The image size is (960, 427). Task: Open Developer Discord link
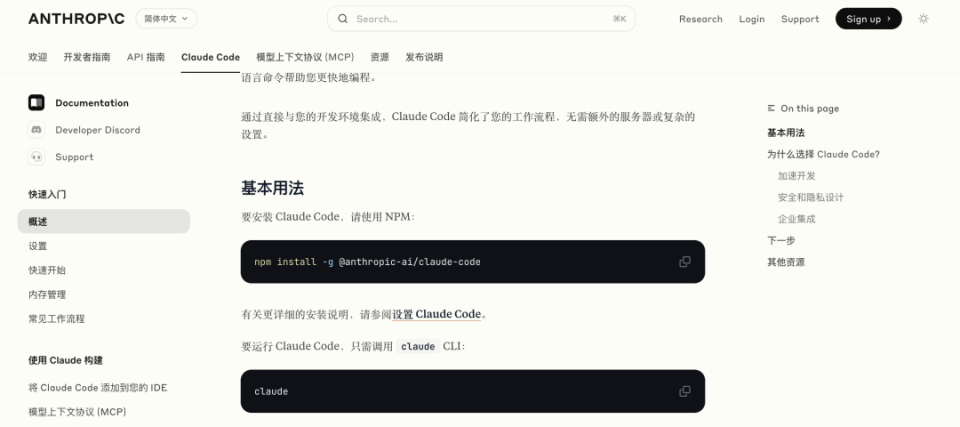[x=97, y=130]
